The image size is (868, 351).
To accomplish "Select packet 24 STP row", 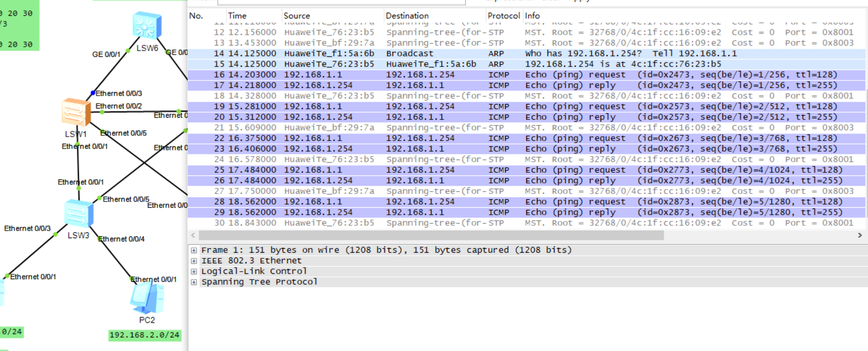I will tap(526, 159).
